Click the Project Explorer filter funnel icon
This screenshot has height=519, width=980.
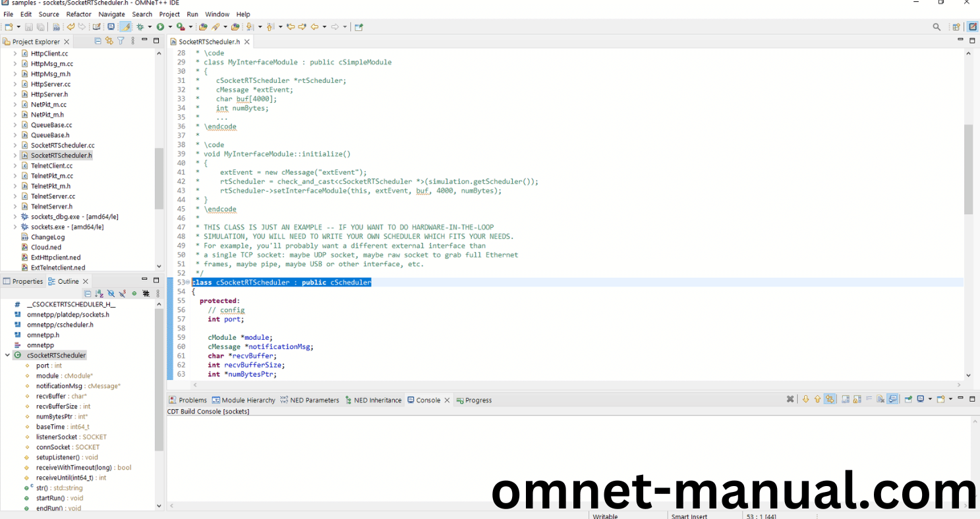pyautogui.click(x=121, y=41)
